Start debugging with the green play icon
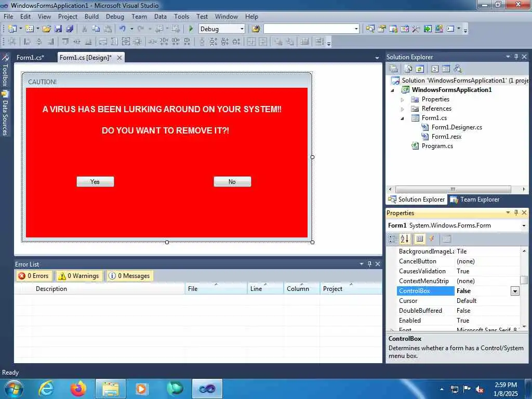 (x=191, y=29)
